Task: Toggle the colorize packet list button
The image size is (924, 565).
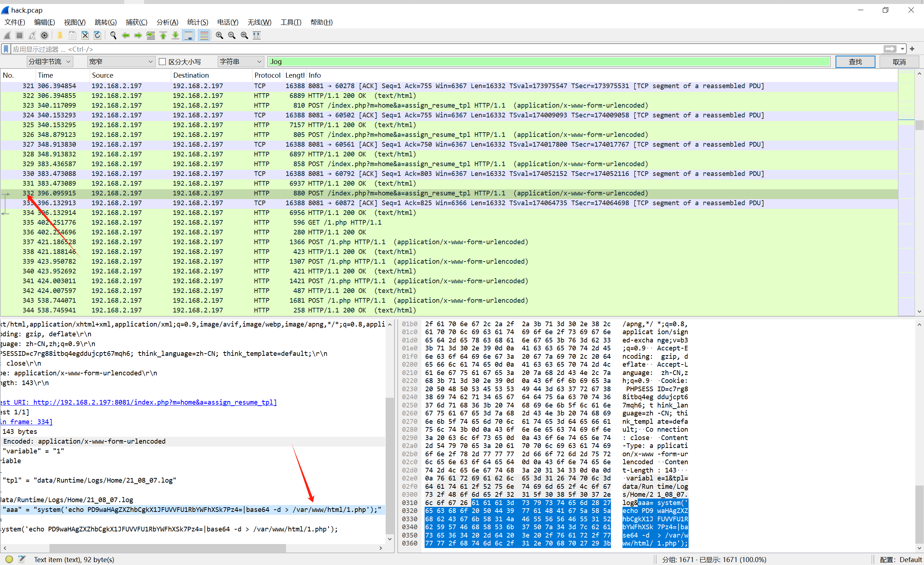Action: [204, 35]
